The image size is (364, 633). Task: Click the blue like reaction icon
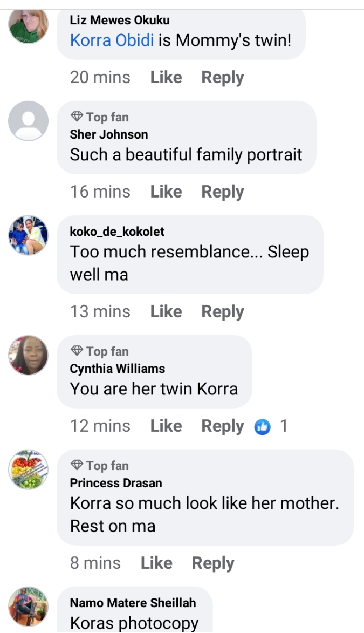point(262,427)
